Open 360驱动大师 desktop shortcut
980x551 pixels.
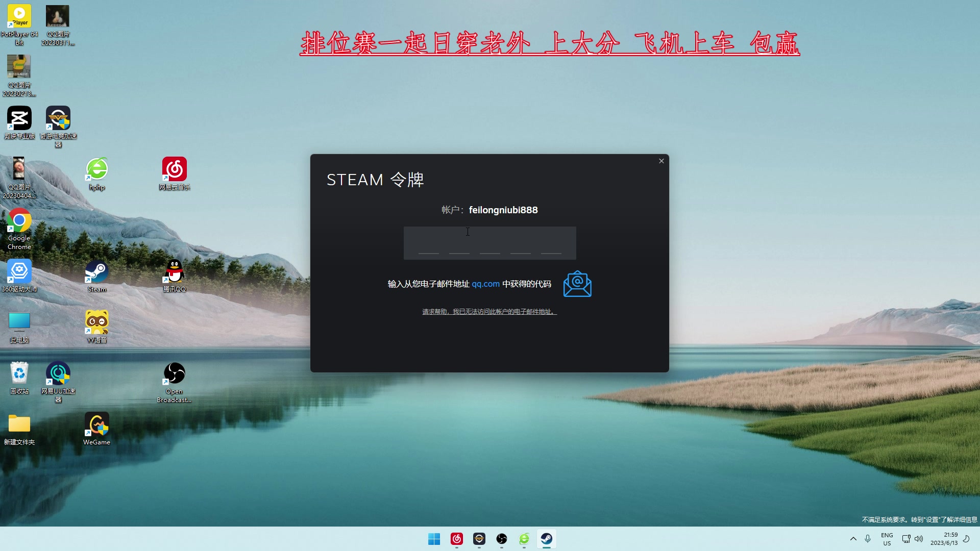click(19, 275)
